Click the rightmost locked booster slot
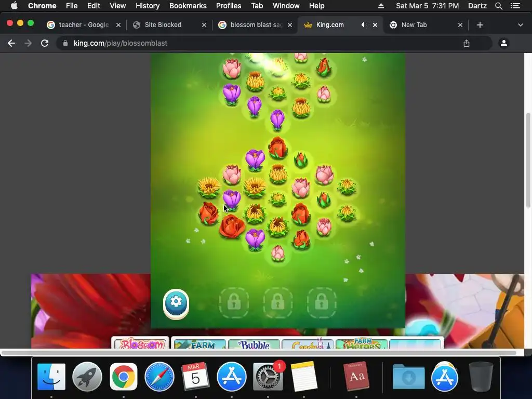Image resolution: width=532 pixels, height=399 pixels. (321, 302)
